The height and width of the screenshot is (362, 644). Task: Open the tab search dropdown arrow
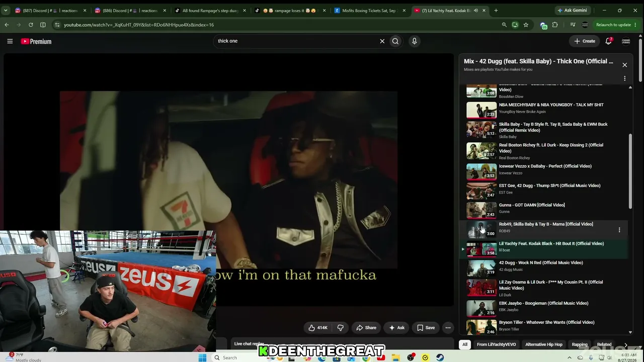(6, 11)
